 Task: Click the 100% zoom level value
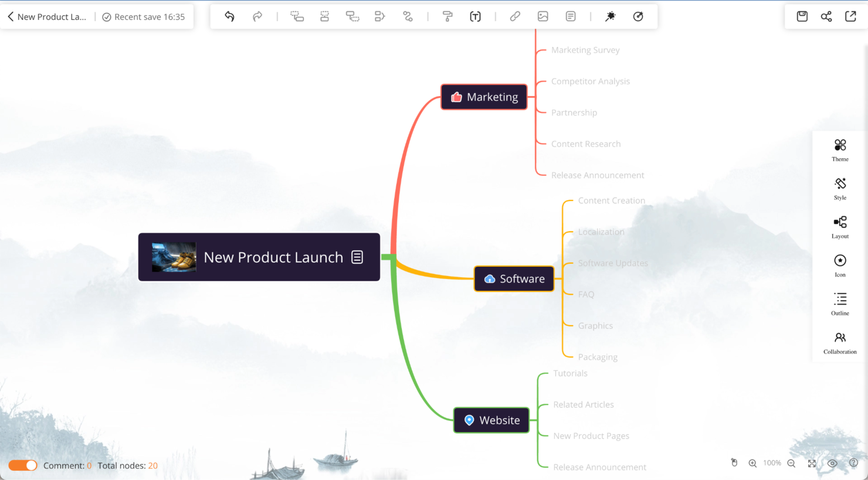(x=772, y=463)
